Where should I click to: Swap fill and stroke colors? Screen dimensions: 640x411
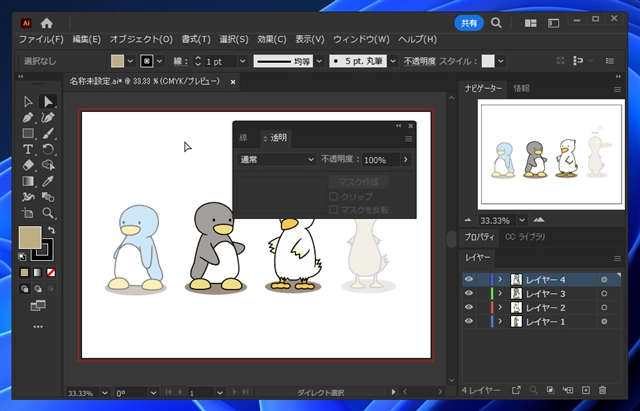[x=51, y=230]
